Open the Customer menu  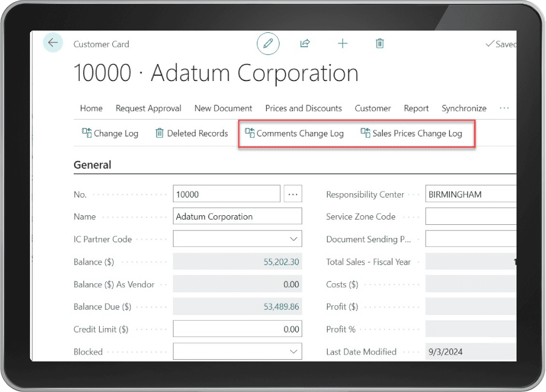(x=373, y=108)
